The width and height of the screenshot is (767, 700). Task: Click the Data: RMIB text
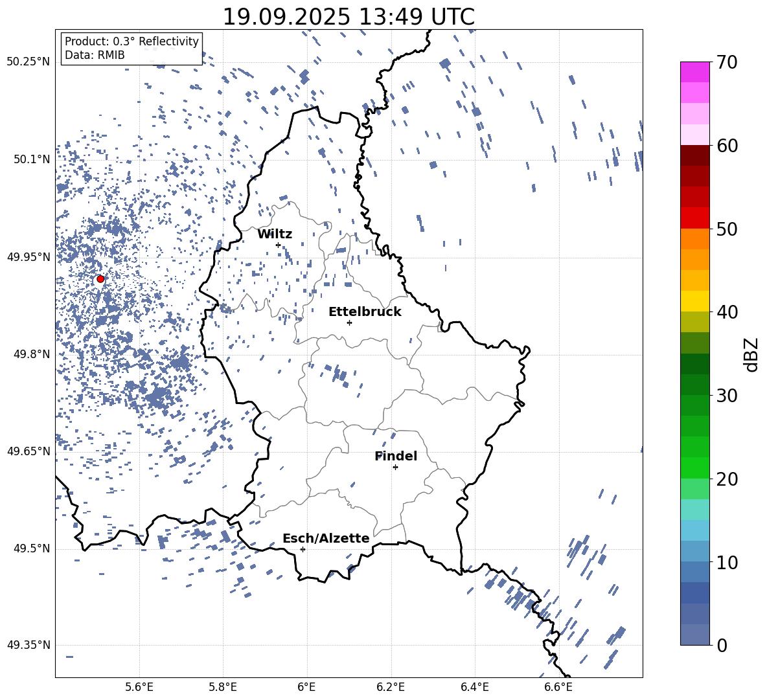95,55
